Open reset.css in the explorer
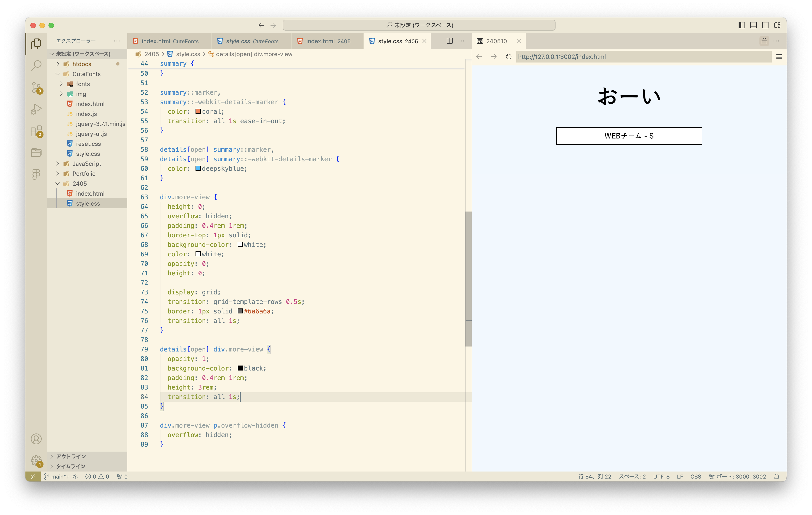This screenshot has height=515, width=812. (87, 144)
